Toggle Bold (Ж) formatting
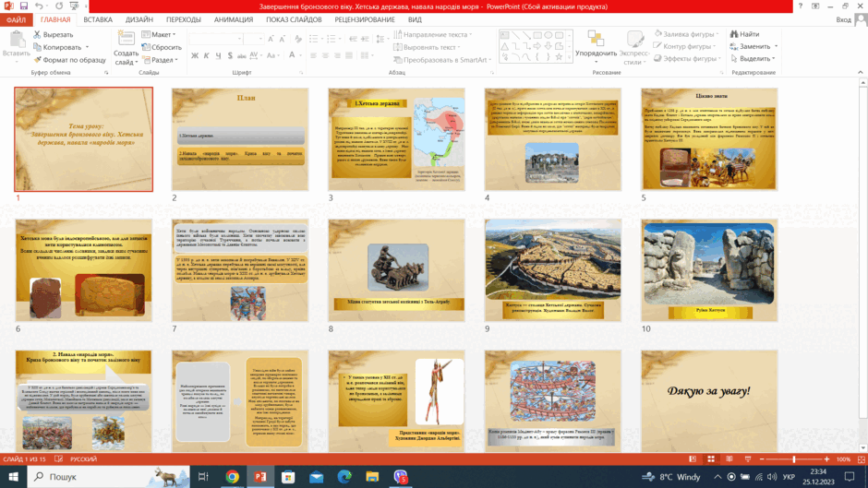 pyautogui.click(x=195, y=55)
